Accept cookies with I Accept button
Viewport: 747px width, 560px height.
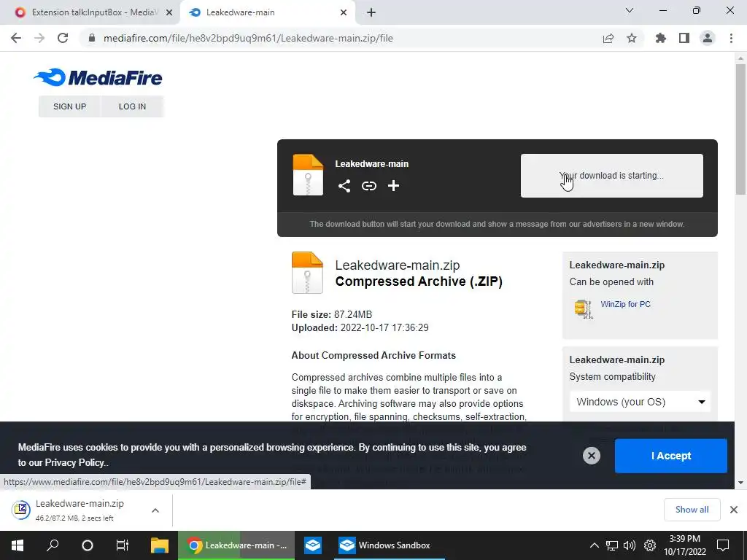(671, 456)
